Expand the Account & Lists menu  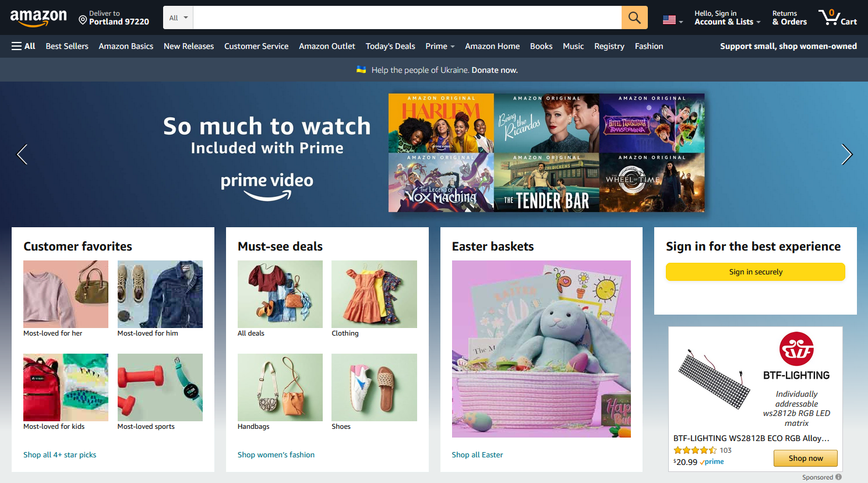click(727, 17)
